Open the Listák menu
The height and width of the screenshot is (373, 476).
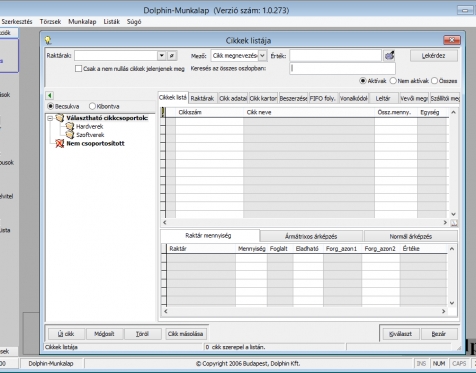coord(112,22)
